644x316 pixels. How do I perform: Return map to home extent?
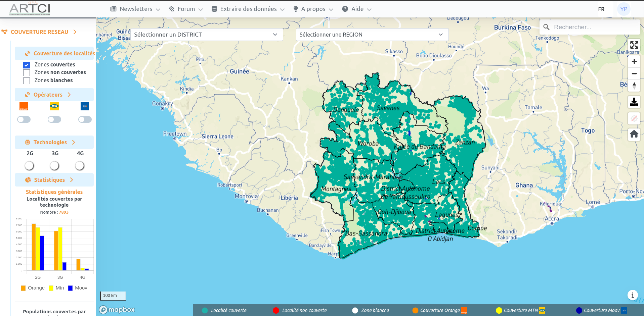coord(634,134)
